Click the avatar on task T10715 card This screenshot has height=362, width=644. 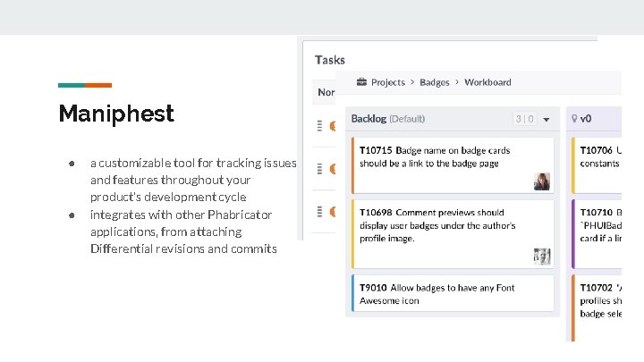[541, 181]
